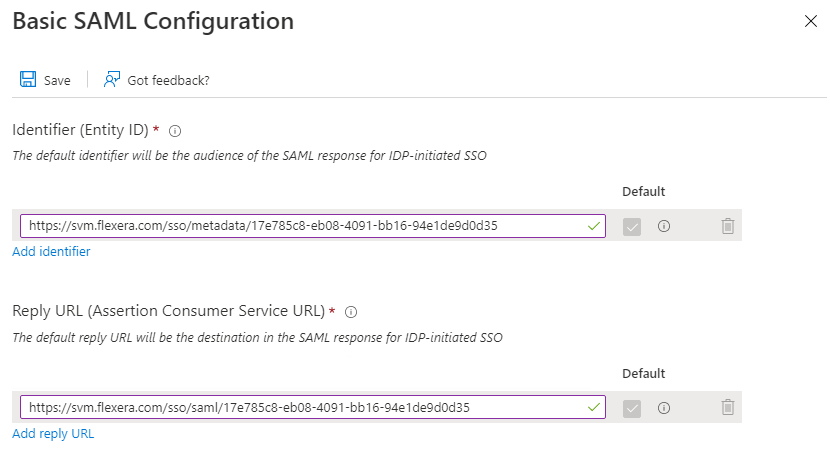Click the Add identifier link
Viewport: 830px width, 450px height.
[x=51, y=252]
